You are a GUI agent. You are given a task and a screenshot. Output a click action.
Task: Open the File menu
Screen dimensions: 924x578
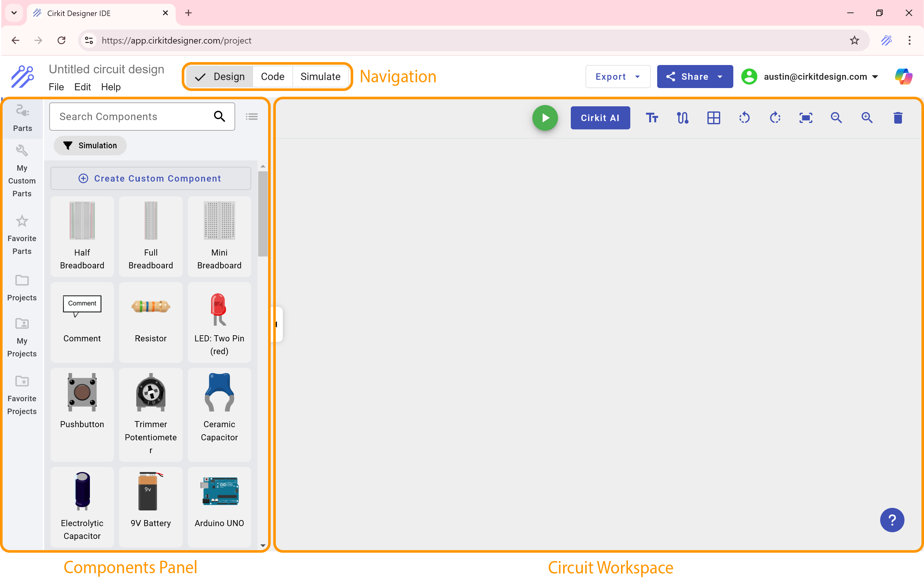click(56, 87)
